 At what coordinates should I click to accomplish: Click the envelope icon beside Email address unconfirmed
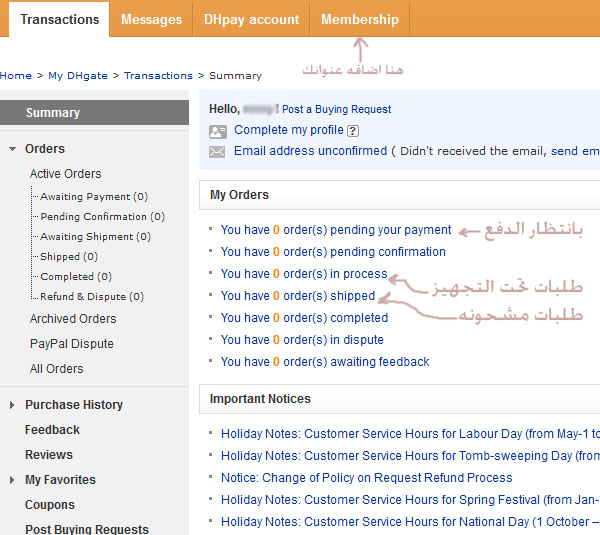217,152
